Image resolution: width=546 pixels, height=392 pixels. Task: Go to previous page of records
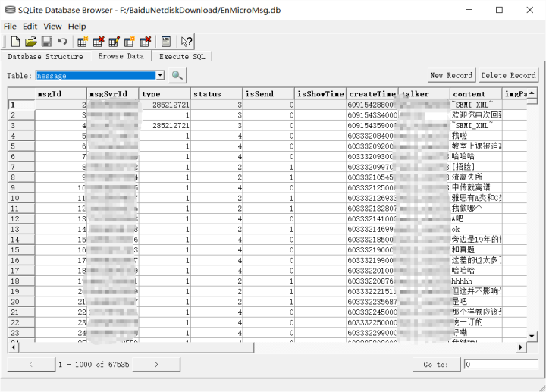pos(31,365)
